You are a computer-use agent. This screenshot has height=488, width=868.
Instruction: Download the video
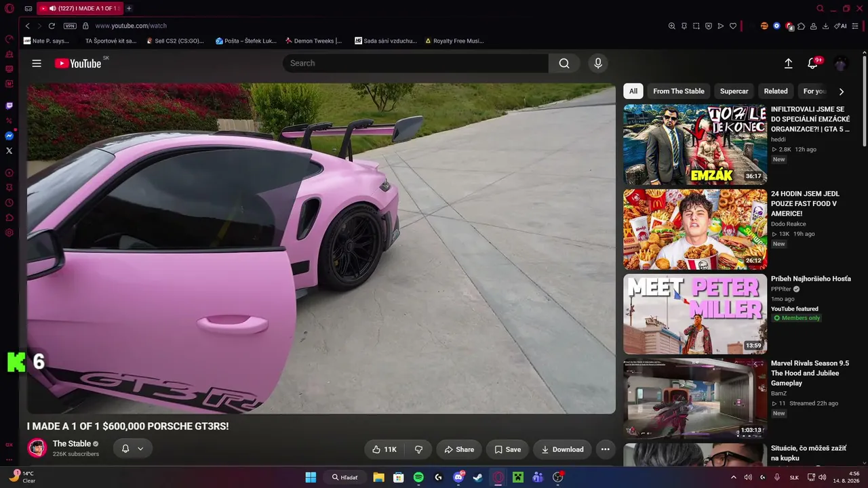pos(562,449)
